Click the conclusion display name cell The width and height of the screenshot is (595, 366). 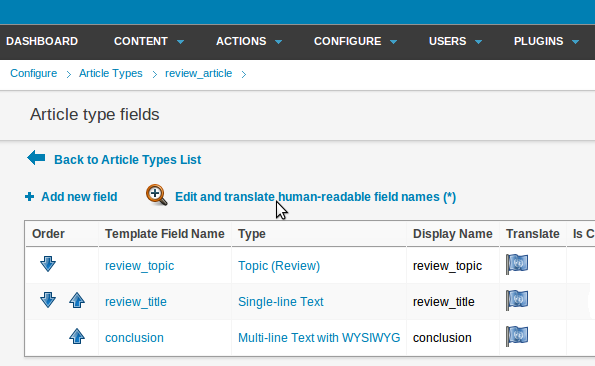tap(442, 338)
